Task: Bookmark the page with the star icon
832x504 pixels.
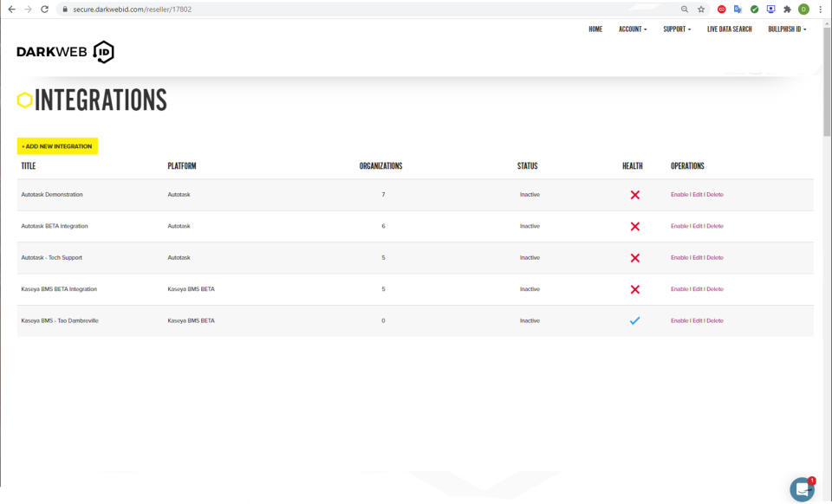Action: point(701,9)
